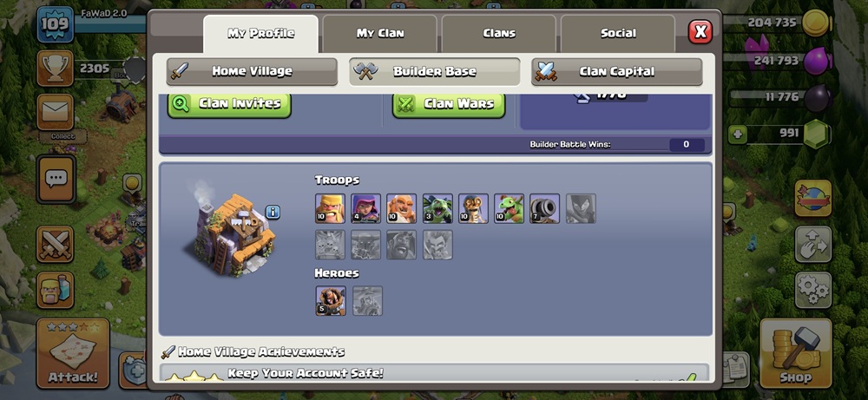The image size is (868, 400).
Task: Open Builder Hall info button
Action: click(x=273, y=212)
